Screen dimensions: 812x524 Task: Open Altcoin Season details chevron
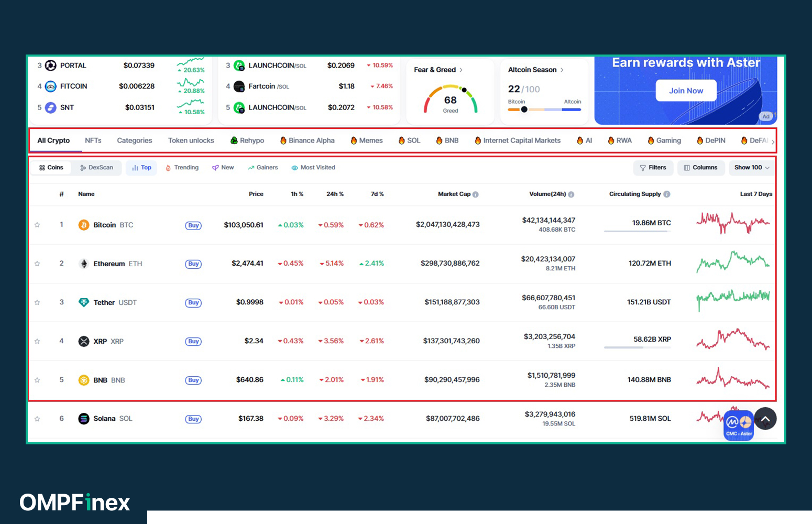[562, 70]
